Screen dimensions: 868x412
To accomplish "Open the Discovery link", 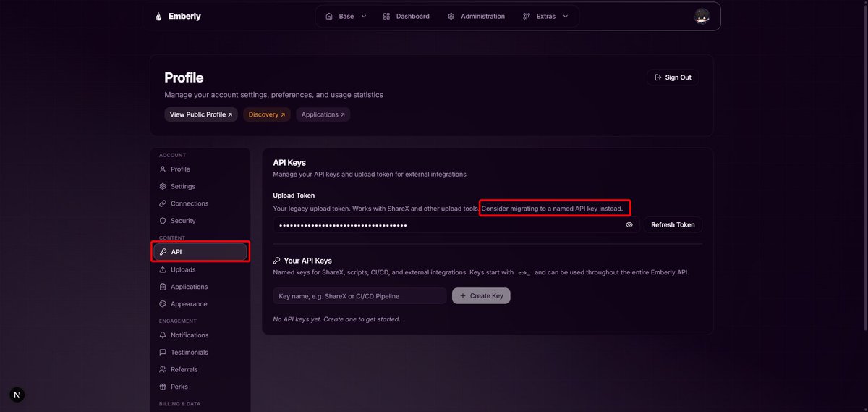I will (267, 114).
